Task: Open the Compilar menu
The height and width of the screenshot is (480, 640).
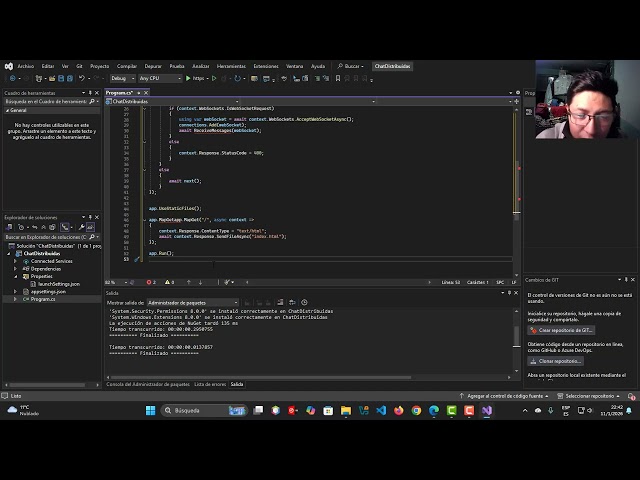Action: [x=127, y=66]
